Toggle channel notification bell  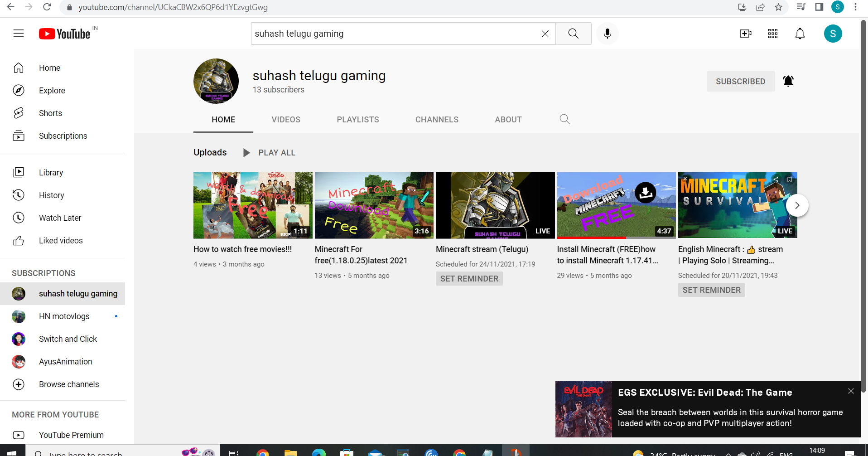click(x=788, y=81)
